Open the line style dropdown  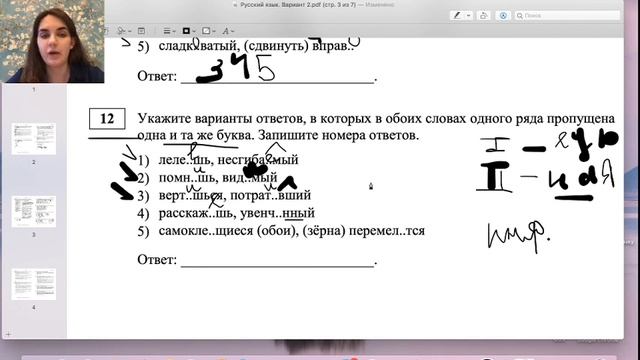[x=169, y=31]
